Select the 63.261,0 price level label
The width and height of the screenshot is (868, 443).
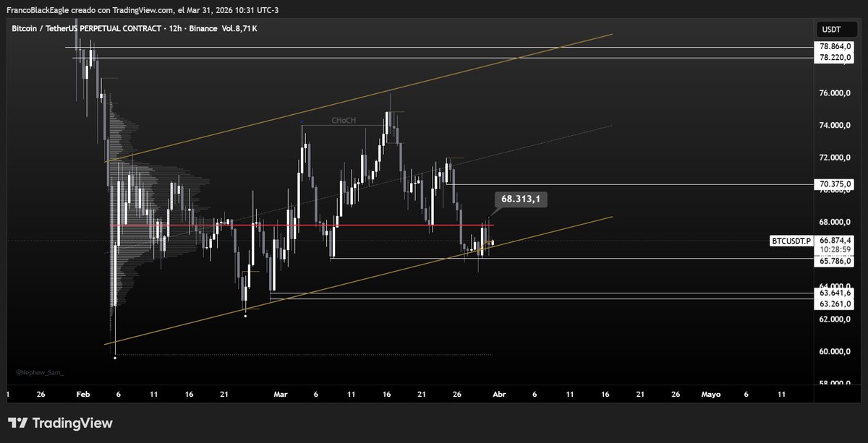(835, 304)
